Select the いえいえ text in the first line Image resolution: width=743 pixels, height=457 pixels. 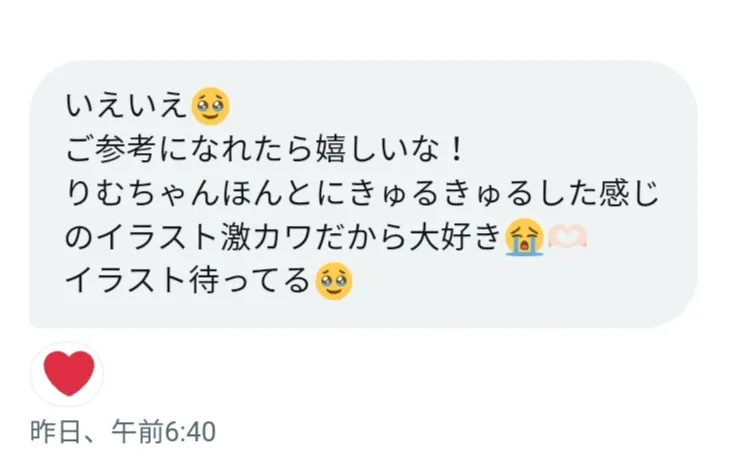click(x=127, y=105)
